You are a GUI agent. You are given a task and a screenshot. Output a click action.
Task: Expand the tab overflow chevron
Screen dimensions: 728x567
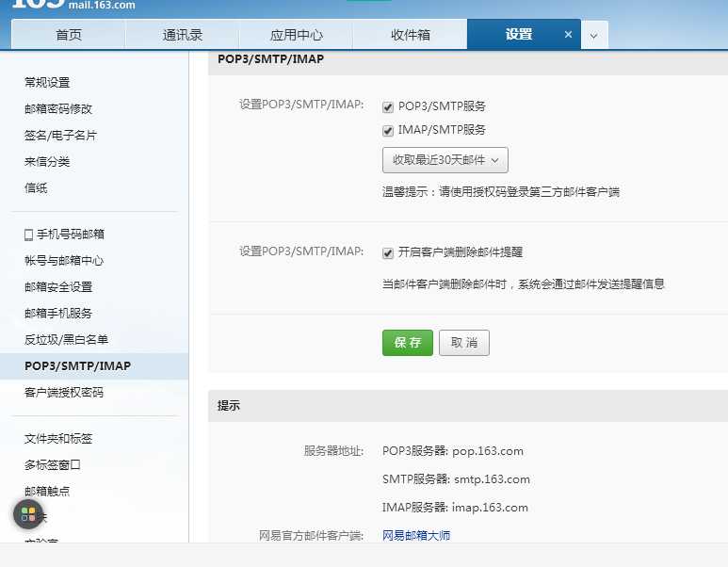tap(594, 35)
